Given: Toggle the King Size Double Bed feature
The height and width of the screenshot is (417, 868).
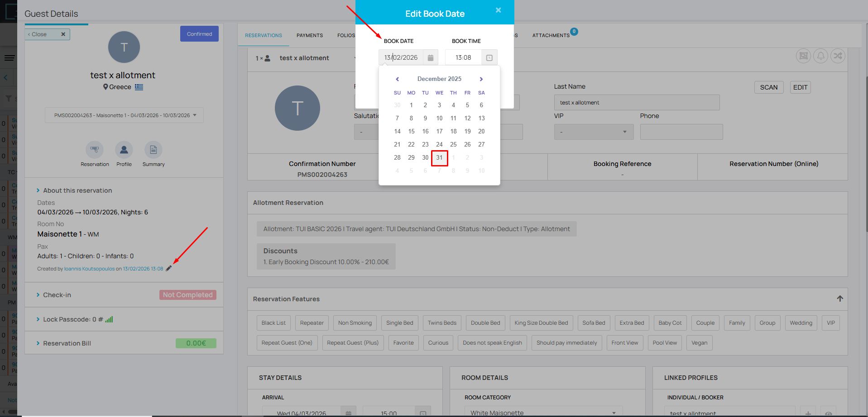Looking at the screenshot, I should pos(541,323).
